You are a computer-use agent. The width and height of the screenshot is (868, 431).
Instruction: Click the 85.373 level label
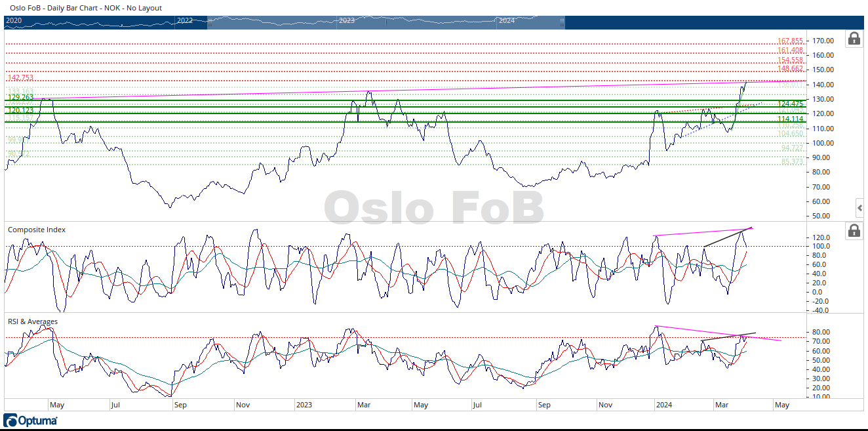[x=792, y=161]
